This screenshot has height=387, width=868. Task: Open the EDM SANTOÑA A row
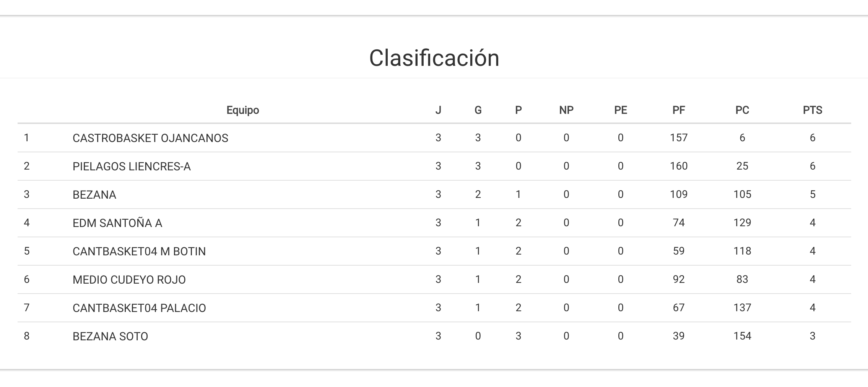click(x=117, y=223)
